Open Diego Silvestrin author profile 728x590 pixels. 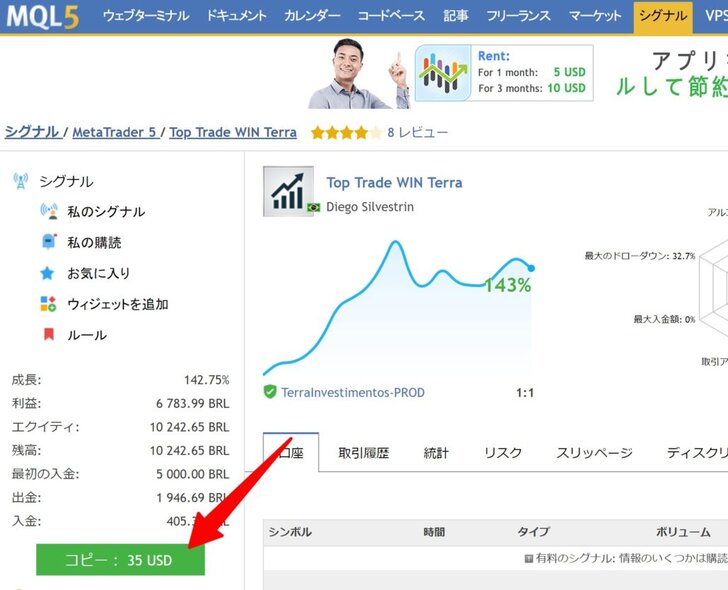tap(370, 207)
